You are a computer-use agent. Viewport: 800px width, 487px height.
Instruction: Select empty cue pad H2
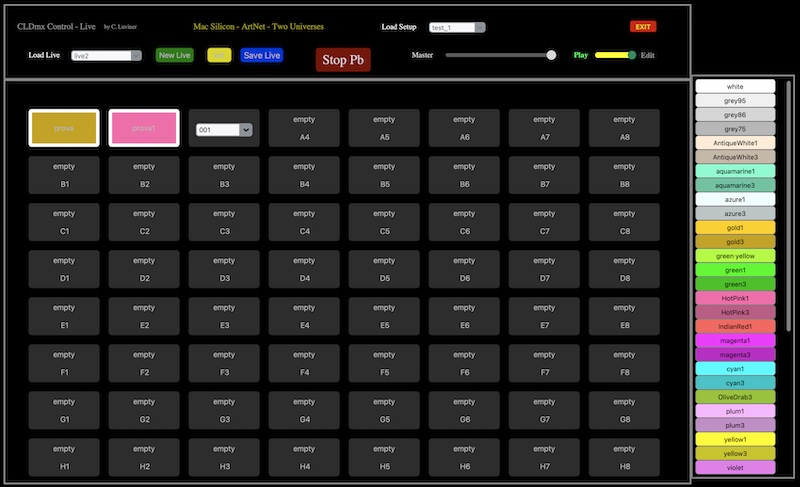144,457
